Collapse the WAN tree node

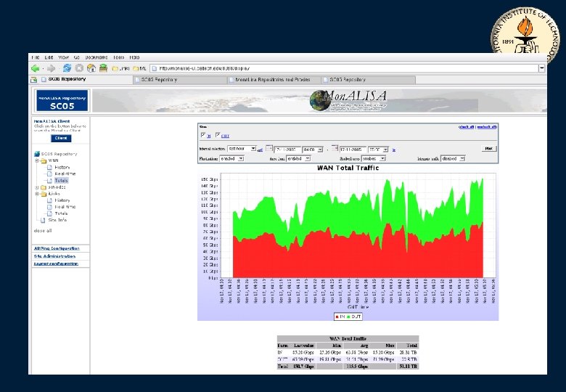click(37, 160)
